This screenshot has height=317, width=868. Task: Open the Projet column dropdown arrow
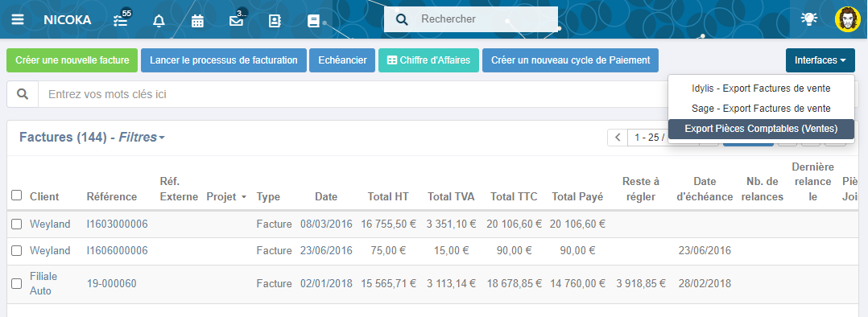coord(243,197)
